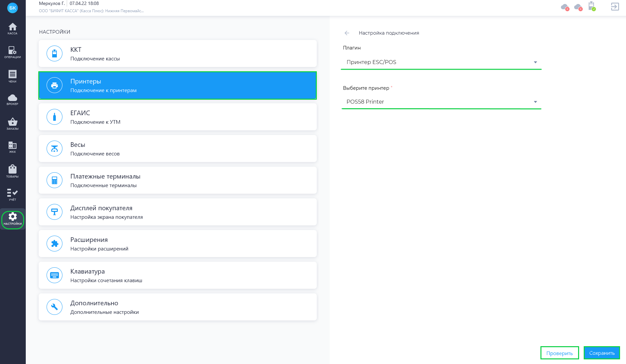
Task: Click the logout icon in top bar
Action: coord(615,7)
